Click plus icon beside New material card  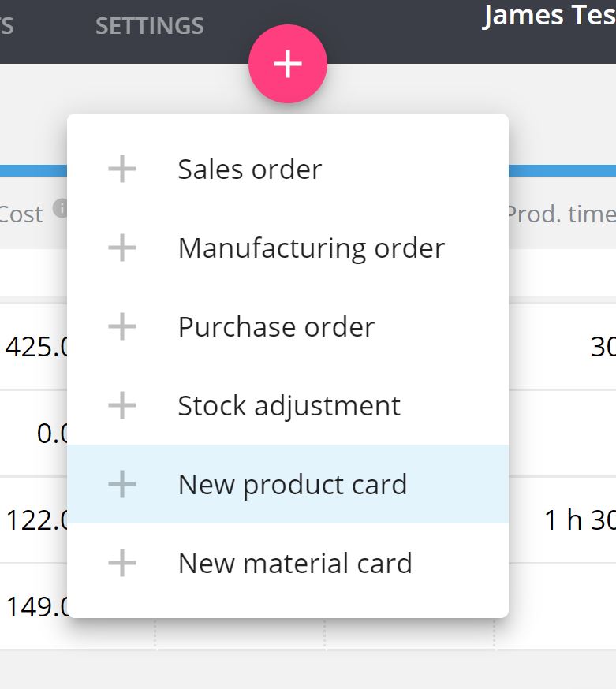click(121, 563)
